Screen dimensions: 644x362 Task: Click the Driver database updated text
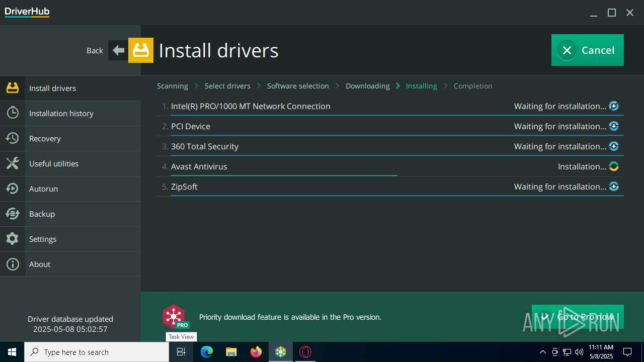tap(70, 319)
